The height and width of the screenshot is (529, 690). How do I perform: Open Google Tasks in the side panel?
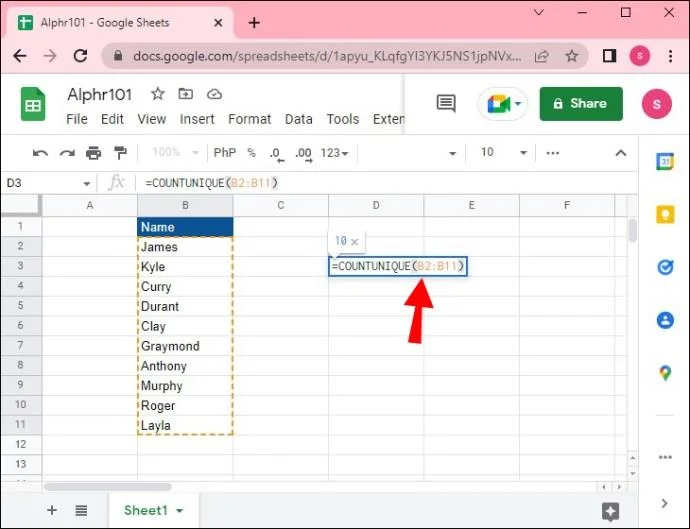click(x=665, y=267)
